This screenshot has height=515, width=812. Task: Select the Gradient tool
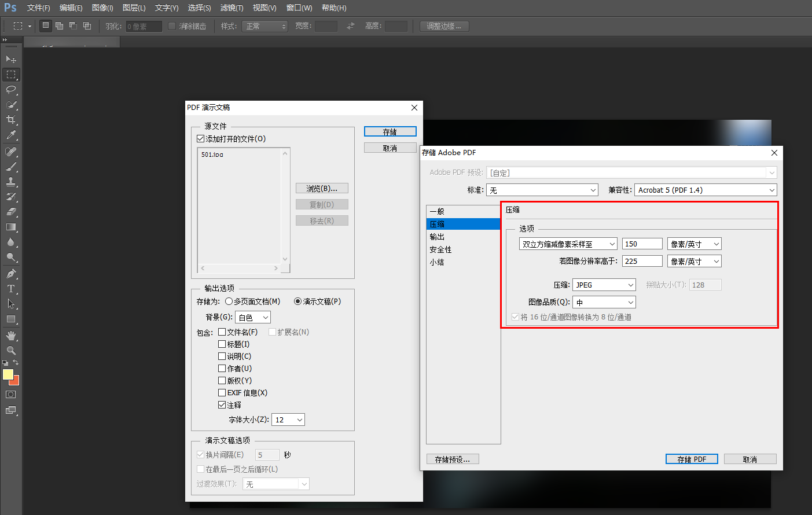11,227
